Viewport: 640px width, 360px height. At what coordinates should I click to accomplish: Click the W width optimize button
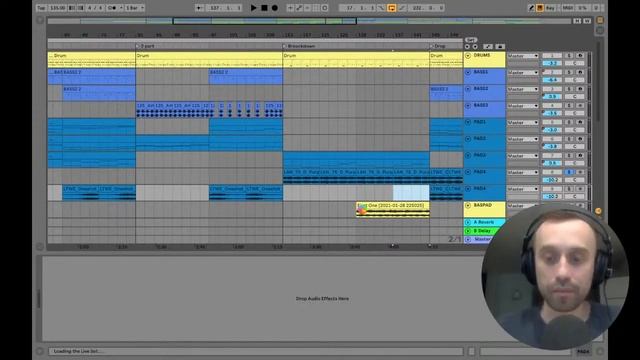pyautogui.click(x=587, y=21)
